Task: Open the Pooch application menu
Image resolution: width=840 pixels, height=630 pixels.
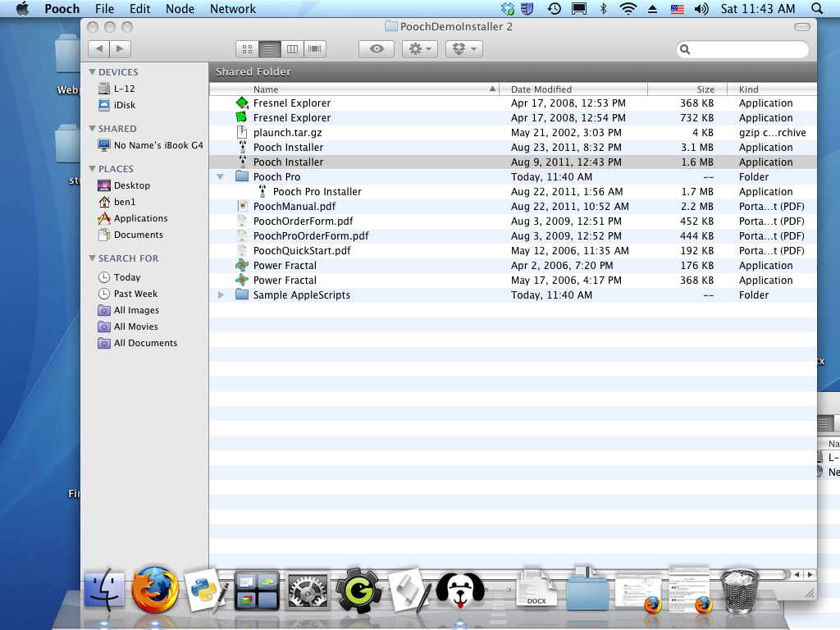Action: (62, 8)
